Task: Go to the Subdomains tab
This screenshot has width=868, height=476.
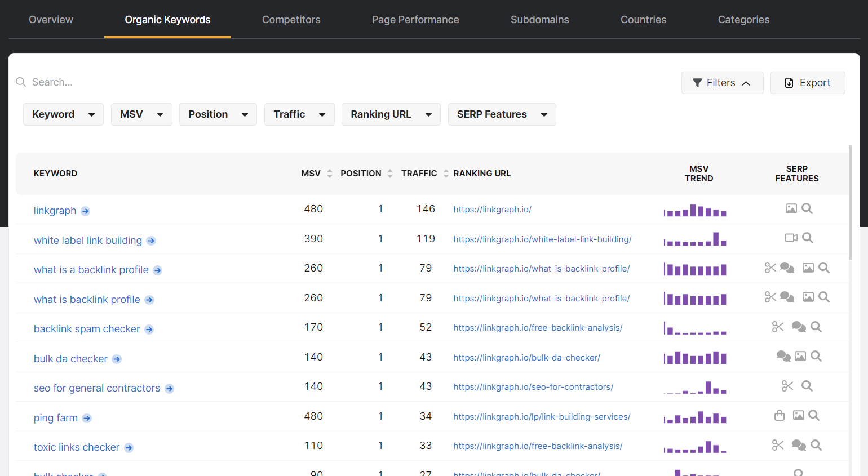Action: tap(540, 20)
